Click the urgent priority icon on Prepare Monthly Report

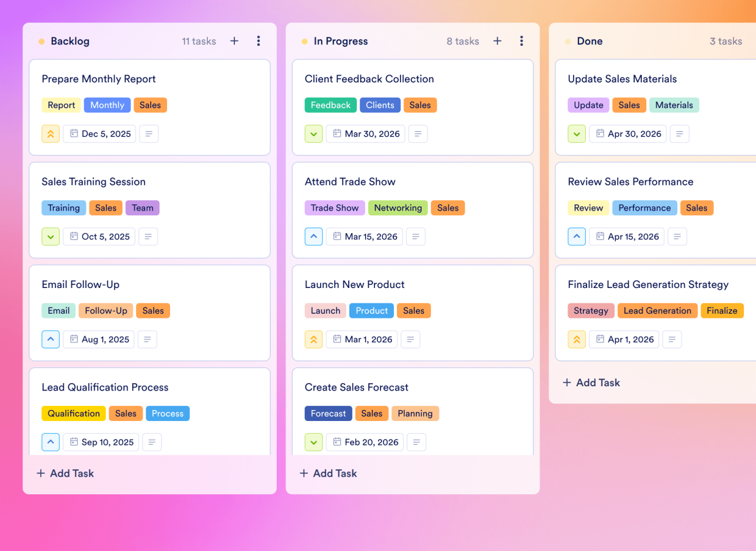click(x=51, y=134)
